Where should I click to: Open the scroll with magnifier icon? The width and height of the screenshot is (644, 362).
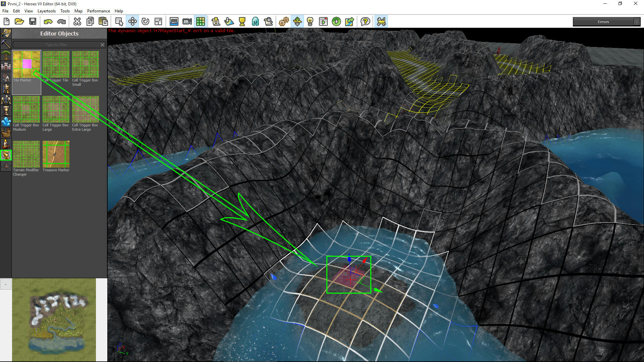pyautogui.click(x=268, y=22)
